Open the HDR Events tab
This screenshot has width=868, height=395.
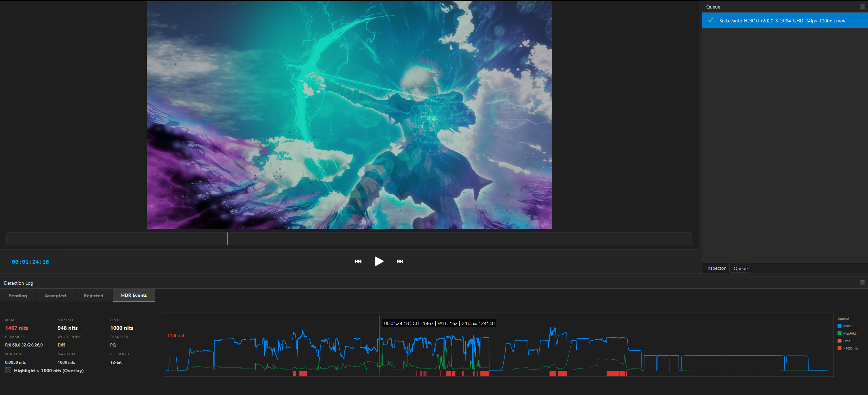[x=133, y=295]
